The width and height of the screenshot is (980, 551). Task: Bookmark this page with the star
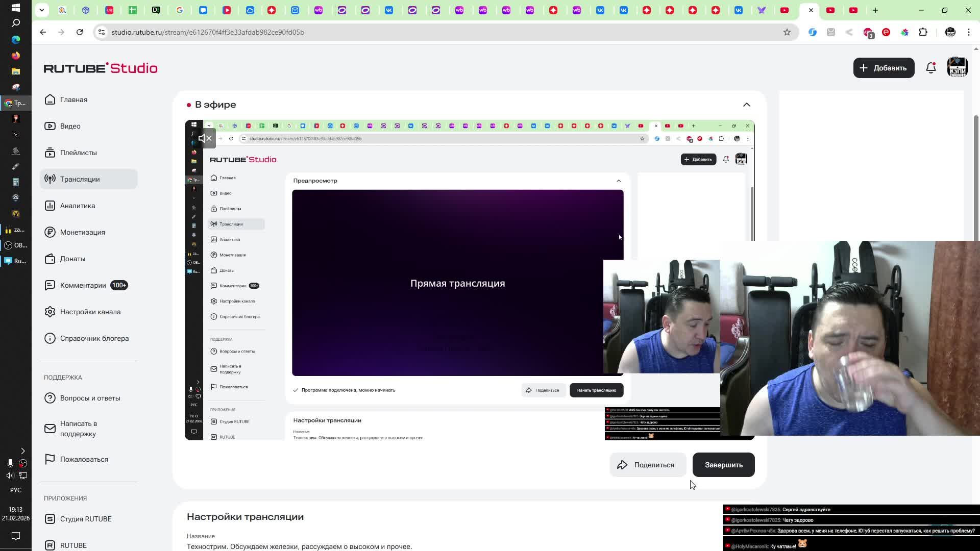[x=787, y=32]
